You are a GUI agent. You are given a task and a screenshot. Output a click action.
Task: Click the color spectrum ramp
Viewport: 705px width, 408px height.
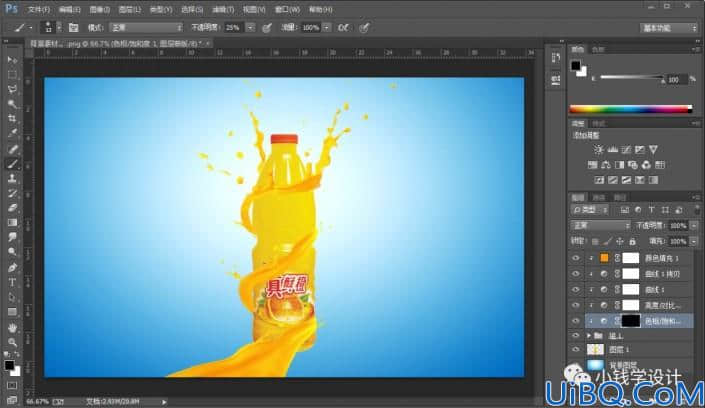coord(631,109)
